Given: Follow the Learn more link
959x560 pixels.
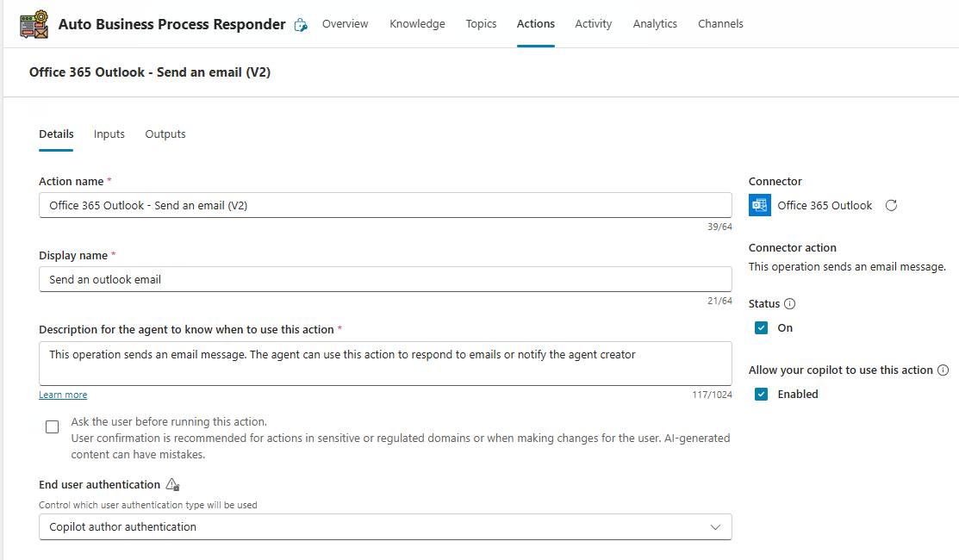Looking at the screenshot, I should pyautogui.click(x=63, y=395).
